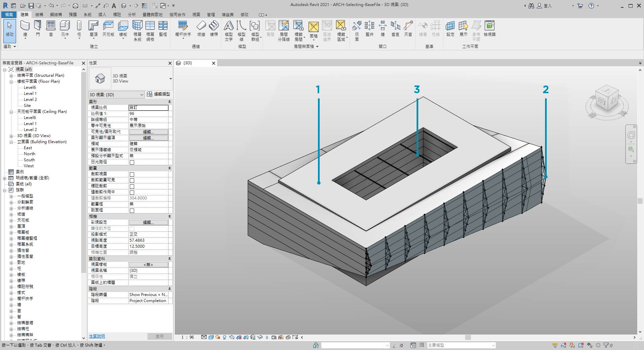
Task: Click the 編輯類型 (Edit Type) button
Action: pyautogui.click(x=159, y=94)
